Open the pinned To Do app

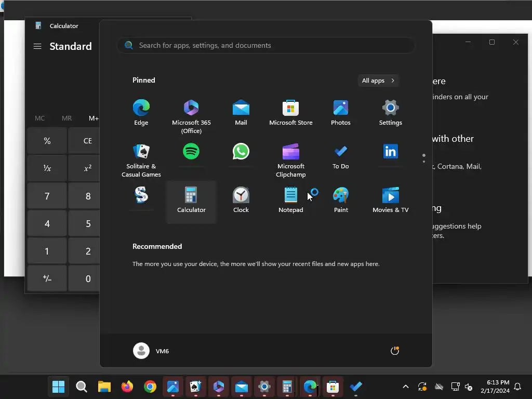click(341, 156)
